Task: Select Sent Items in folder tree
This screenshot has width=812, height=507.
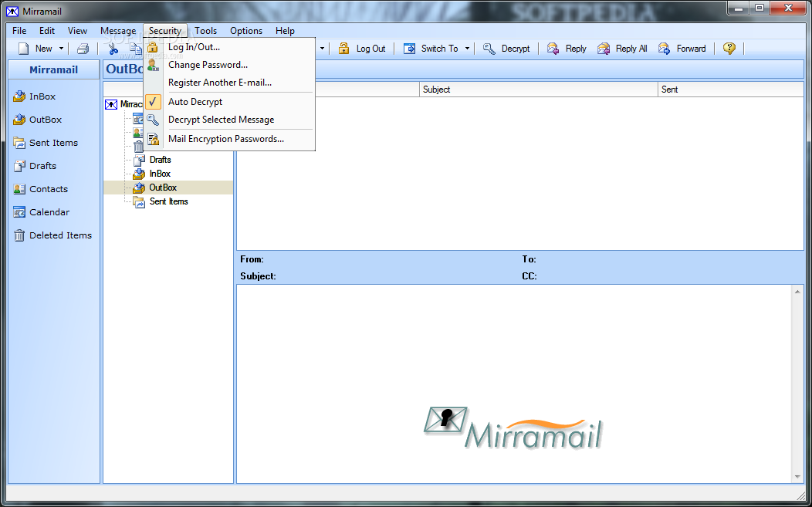Action: (x=169, y=201)
